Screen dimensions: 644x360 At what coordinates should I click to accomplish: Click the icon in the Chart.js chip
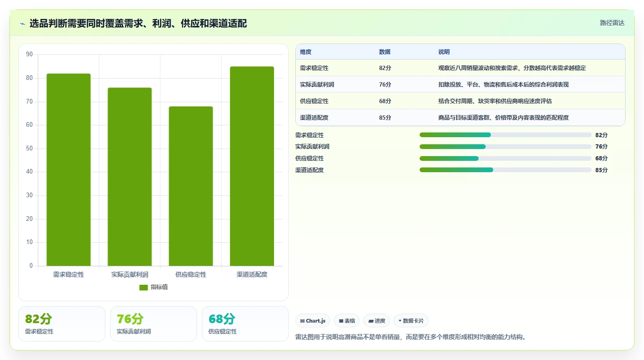point(302,321)
